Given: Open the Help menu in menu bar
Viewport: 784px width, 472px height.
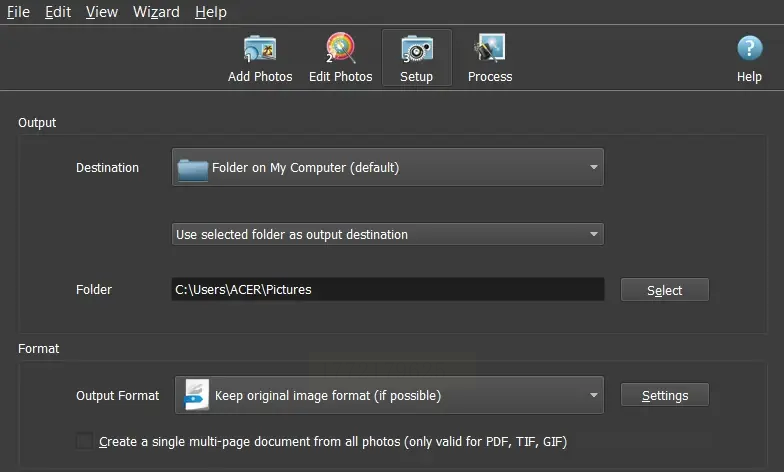Looking at the screenshot, I should pyautogui.click(x=210, y=12).
